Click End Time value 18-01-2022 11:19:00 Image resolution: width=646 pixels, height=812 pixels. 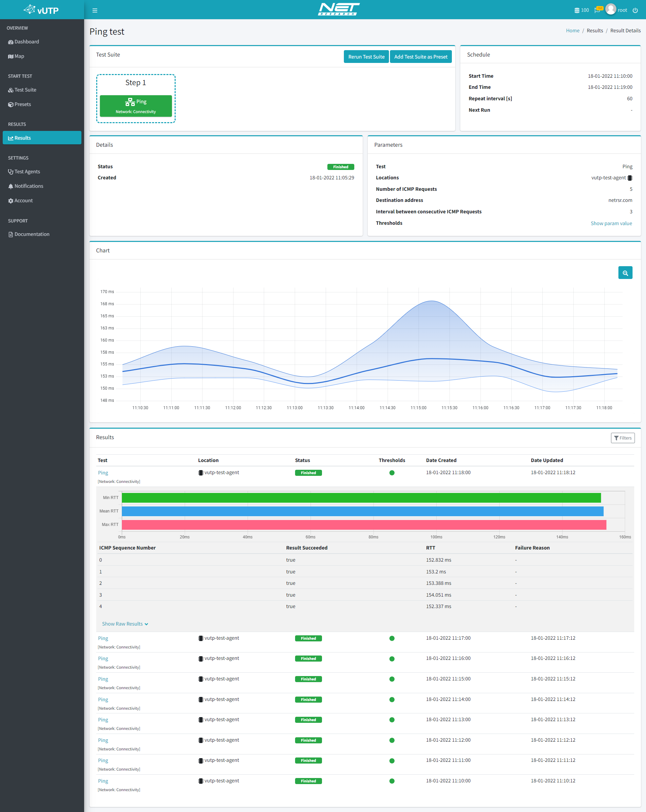pos(610,87)
